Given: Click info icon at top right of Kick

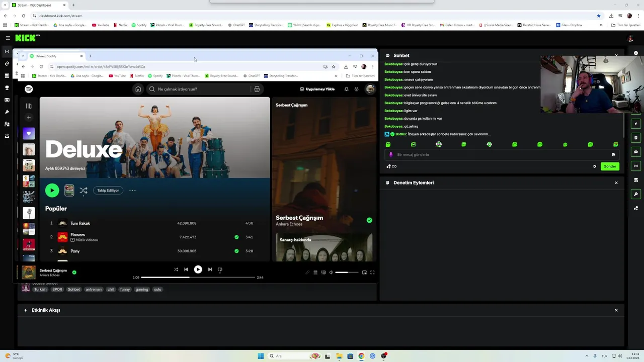Looking at the screenshot, I should click(636, 53).
